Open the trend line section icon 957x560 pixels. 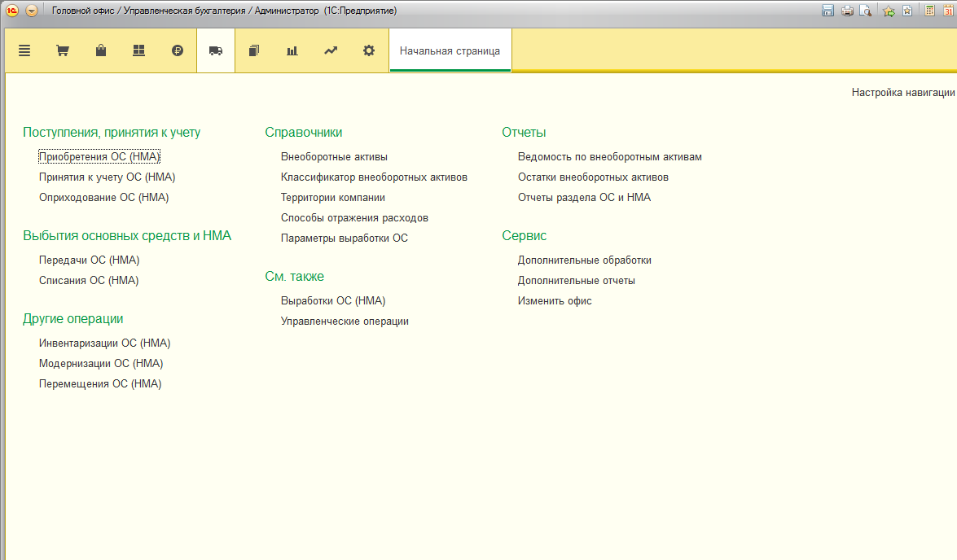pos(330,50)
